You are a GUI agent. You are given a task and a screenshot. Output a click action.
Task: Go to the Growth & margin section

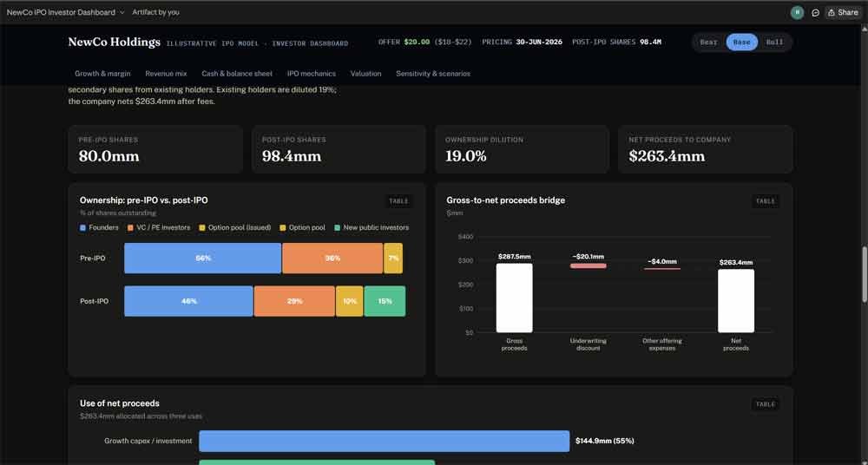[102, 73]
